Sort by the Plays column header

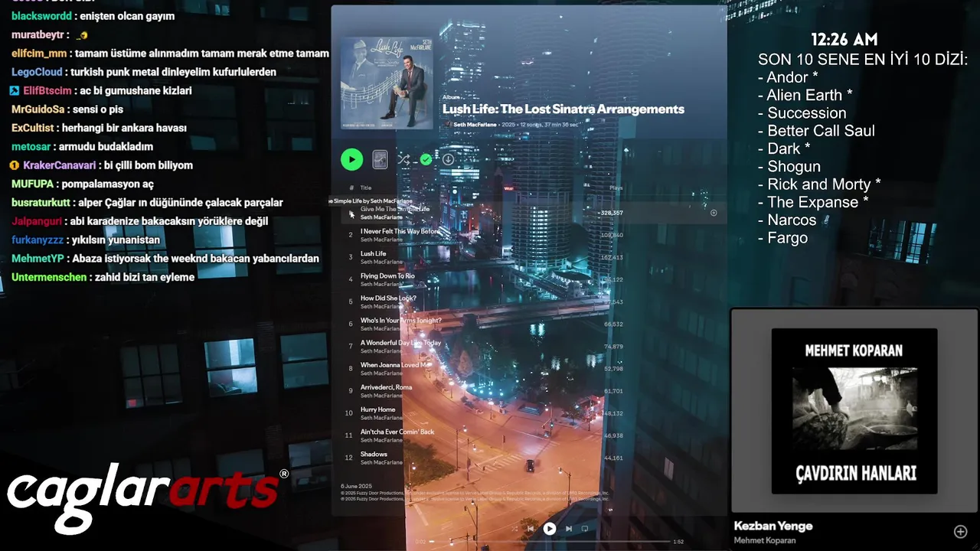pos(616,187)
